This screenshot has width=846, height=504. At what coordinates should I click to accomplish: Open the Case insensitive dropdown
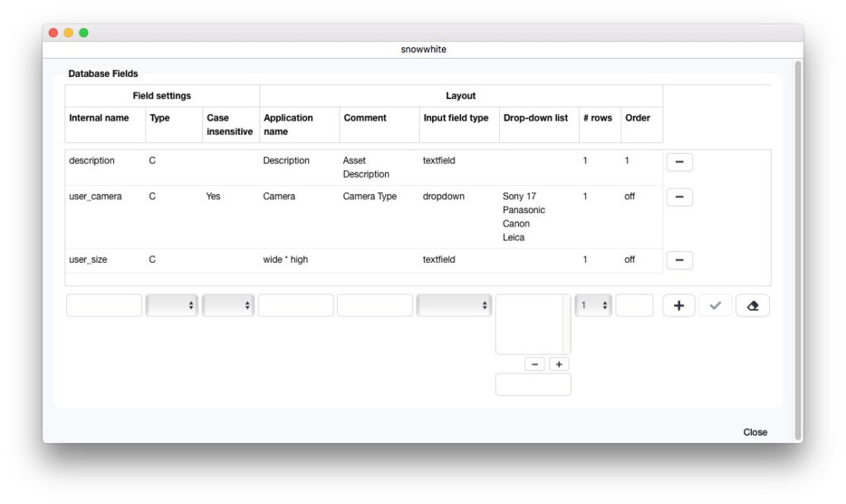pos(228,306)
